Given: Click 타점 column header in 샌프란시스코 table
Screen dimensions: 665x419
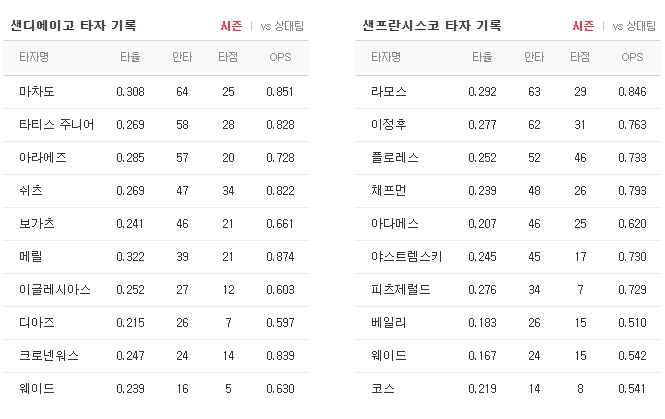Looking at the screenshot, I should pyautogui.click(x=580, y=57).
